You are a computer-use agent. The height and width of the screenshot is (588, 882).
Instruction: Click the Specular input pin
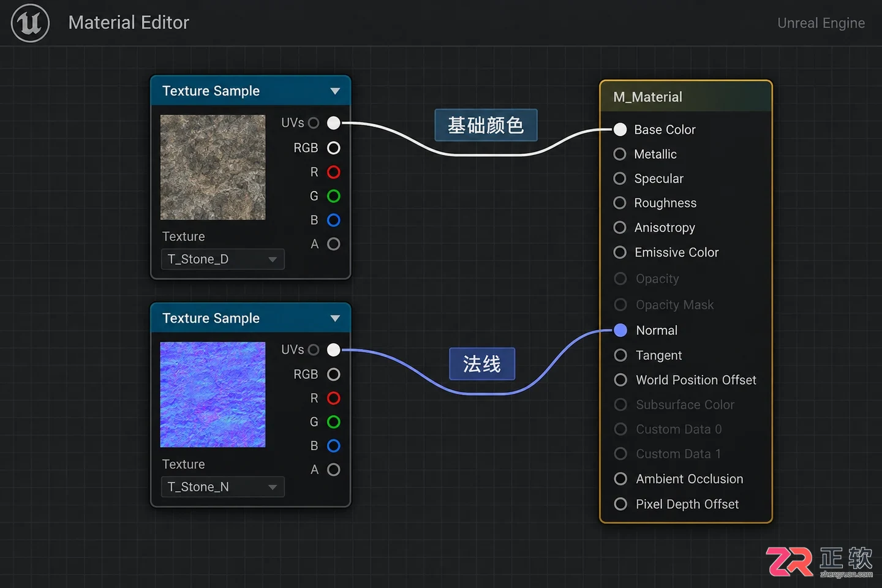[620, 178]
